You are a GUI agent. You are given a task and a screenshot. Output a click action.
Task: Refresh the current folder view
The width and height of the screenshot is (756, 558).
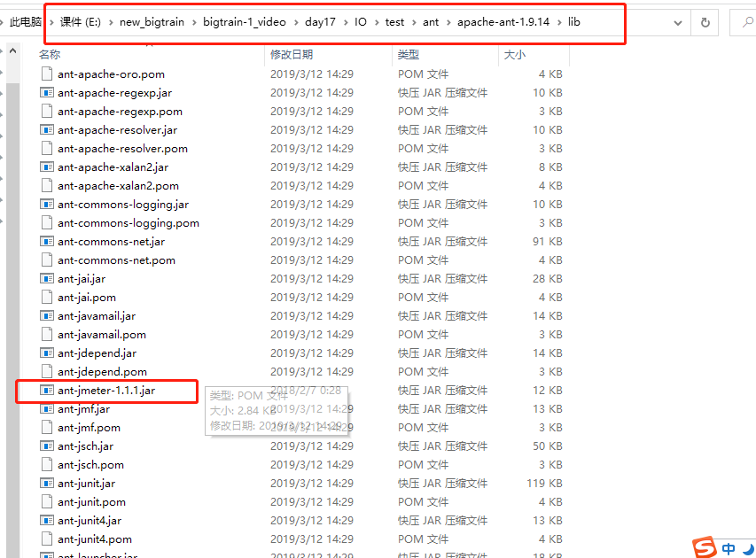tap(705, 22)
